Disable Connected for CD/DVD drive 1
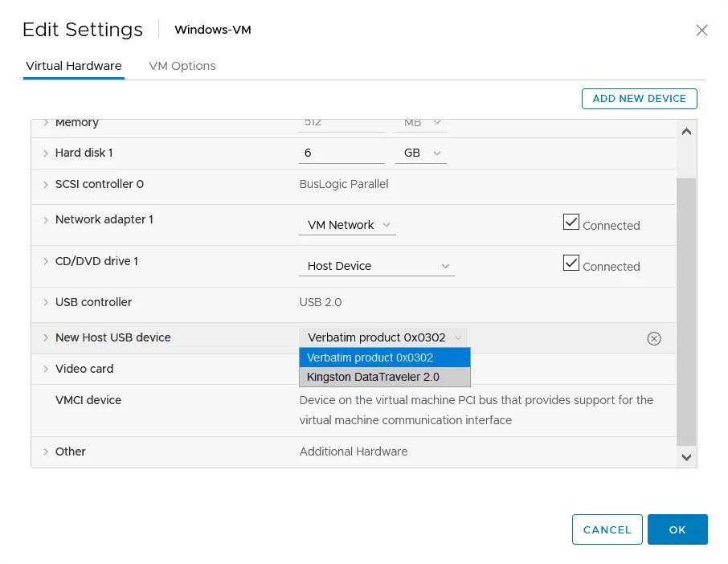The image size is (728, 564). pyautogui.click(x=572, y=263)
